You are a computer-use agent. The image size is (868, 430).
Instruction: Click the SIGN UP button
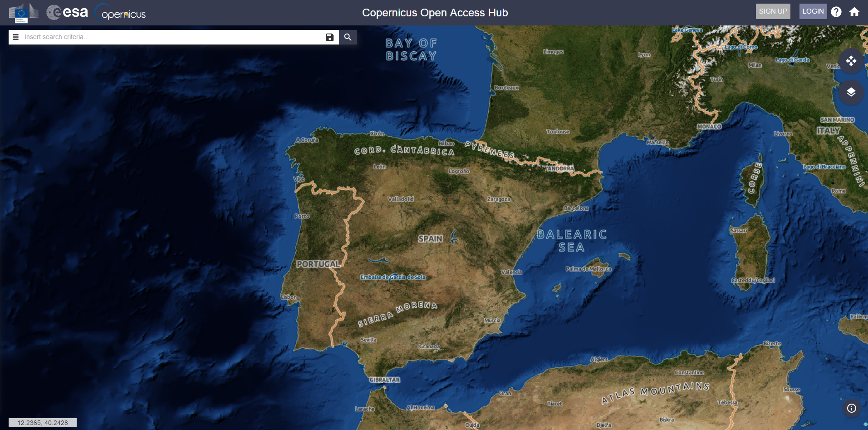coord(773,11)
